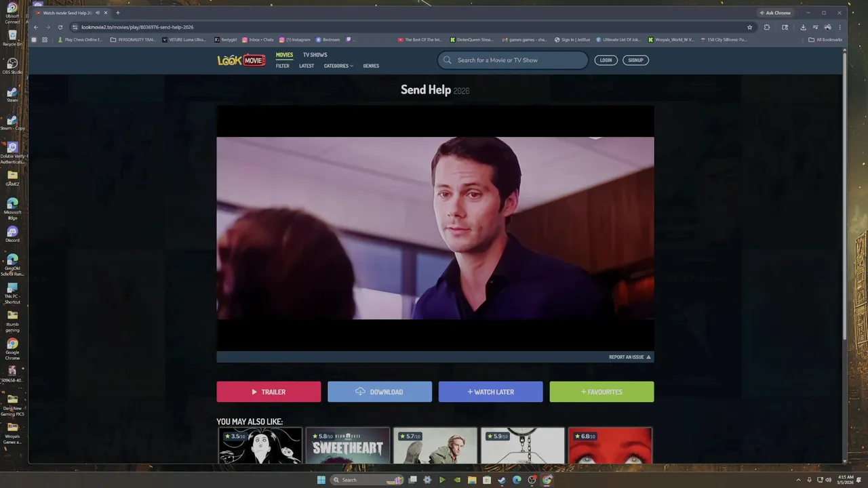Open the recommended thumbnail rated 5.9
The width and height of the screenshot is (868, 488).
point(522,446)
